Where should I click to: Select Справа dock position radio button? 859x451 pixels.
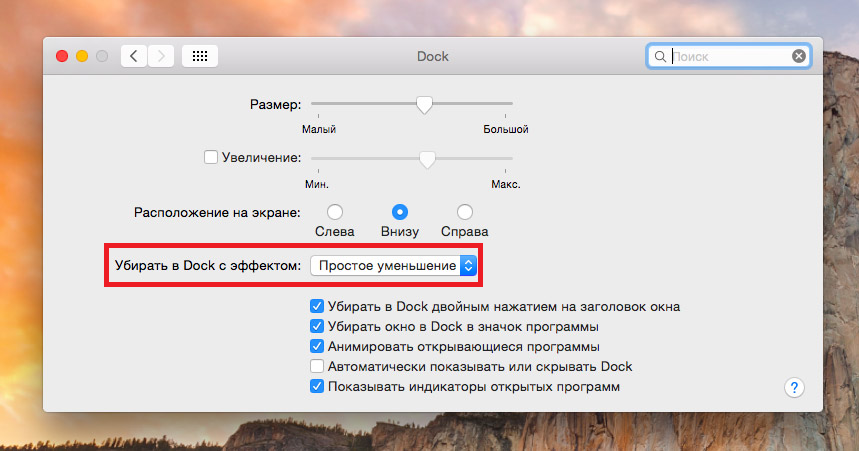465,212
